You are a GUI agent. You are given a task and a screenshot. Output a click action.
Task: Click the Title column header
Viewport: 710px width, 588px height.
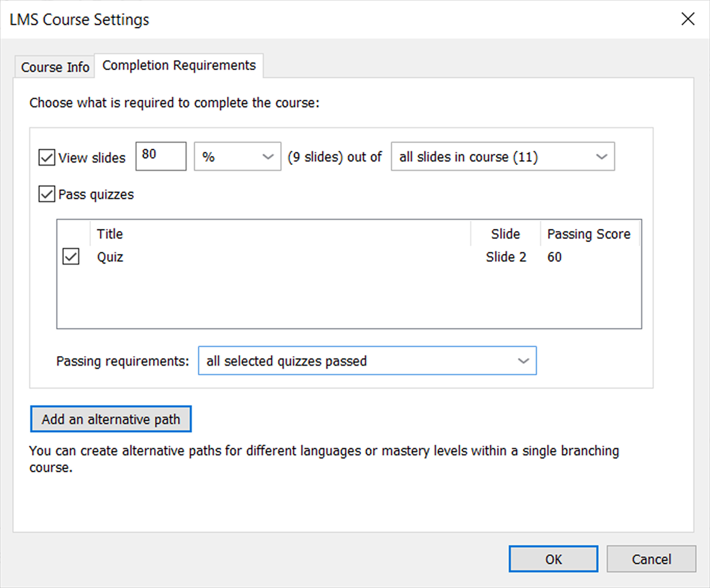[110, 234]
